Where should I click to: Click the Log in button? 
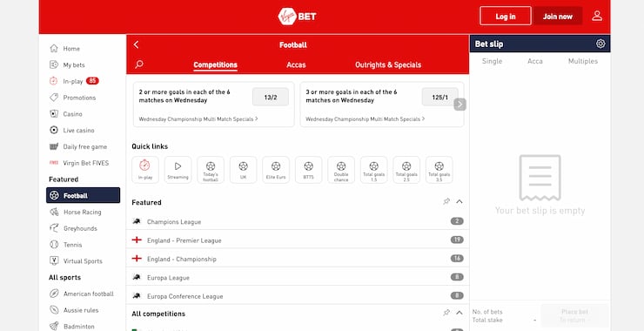pos(506,16)
